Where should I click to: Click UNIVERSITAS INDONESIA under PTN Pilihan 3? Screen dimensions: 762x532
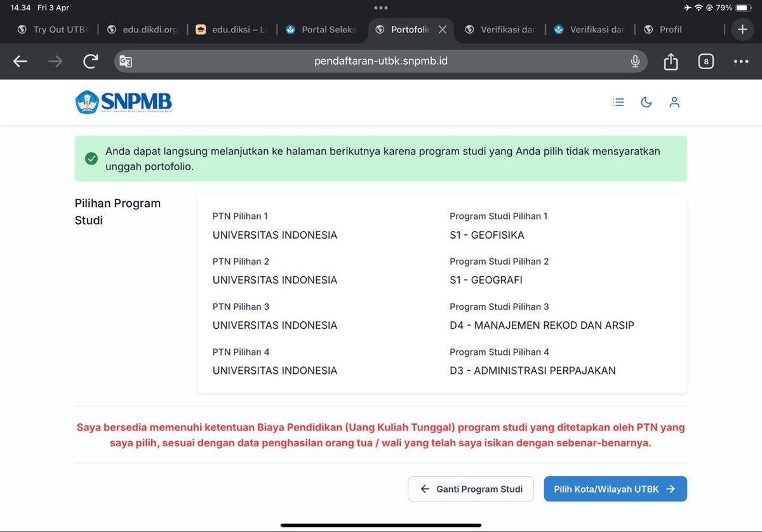pyautogui.click(x=275, y=325)
